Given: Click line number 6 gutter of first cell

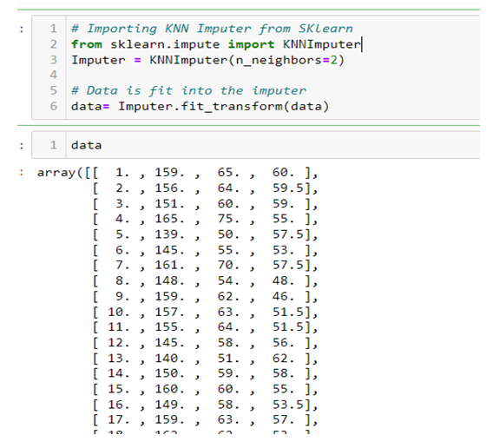Looking at the screenshot, I should tap(54, 106).
